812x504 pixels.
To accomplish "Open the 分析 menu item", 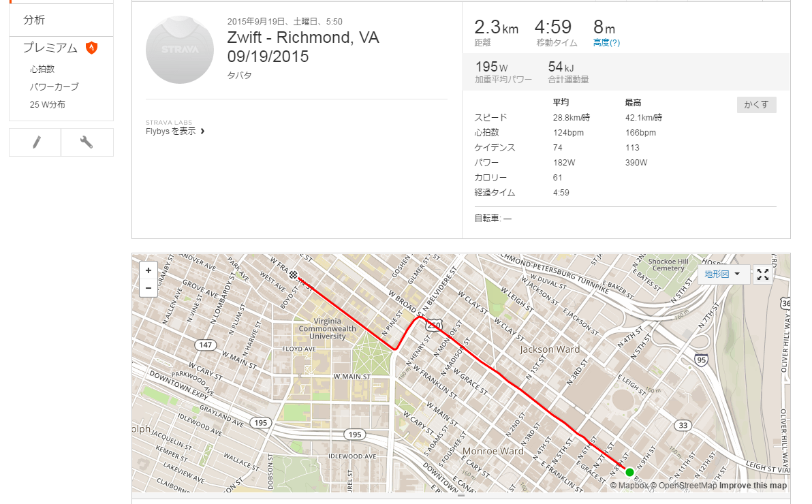I will pos(34,20).
